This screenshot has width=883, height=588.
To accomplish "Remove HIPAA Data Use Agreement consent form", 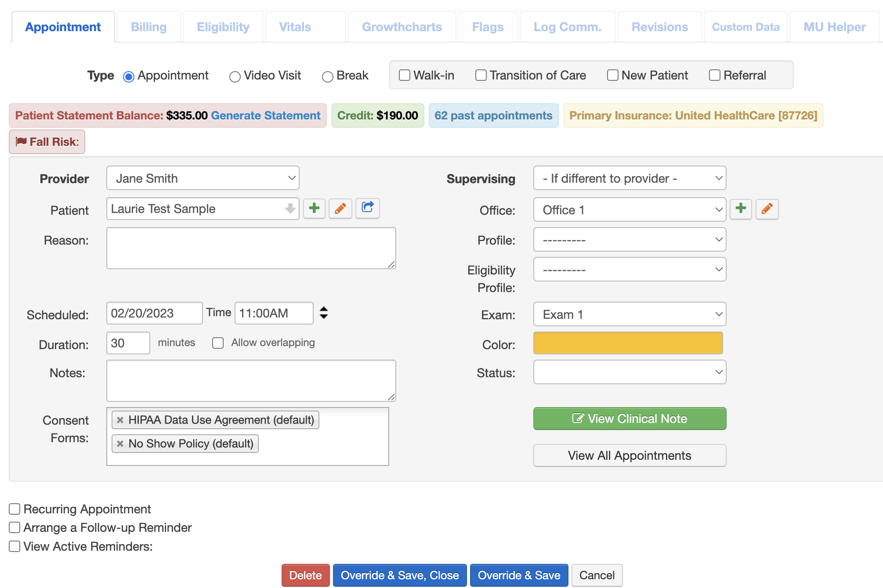I will (120, 420).
